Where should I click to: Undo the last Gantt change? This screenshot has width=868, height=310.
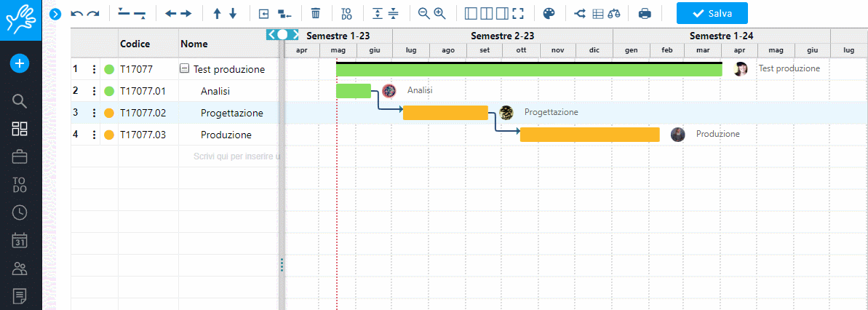76,13
